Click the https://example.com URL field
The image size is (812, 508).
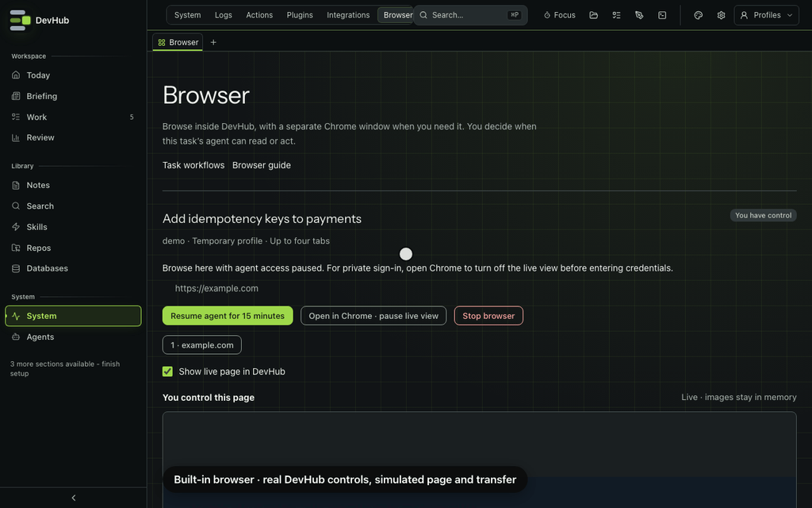[x=479, y=288]
